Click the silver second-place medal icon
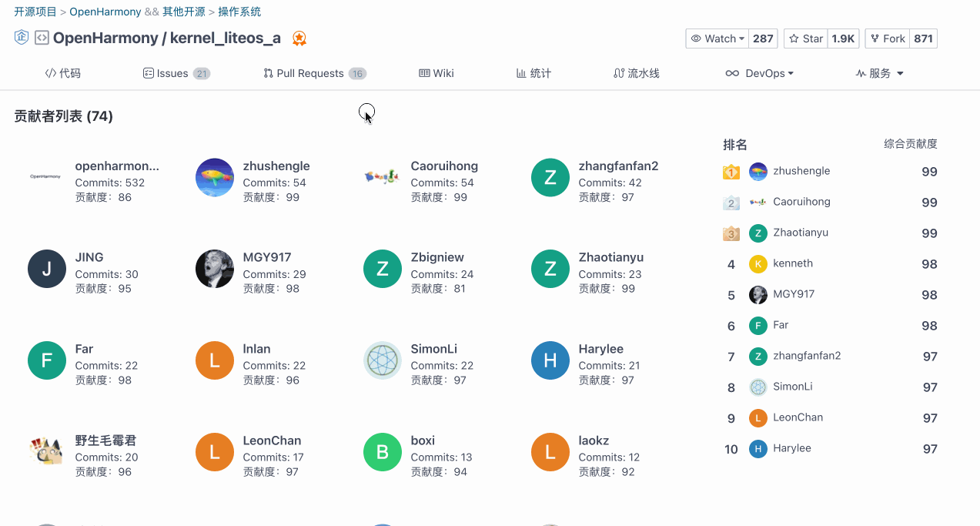 (x=731, y=203)
